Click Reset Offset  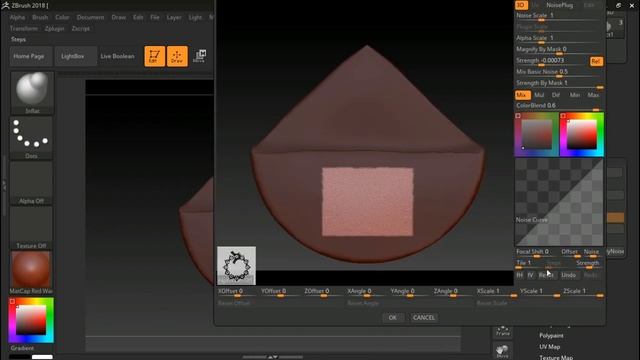(234, 303)
